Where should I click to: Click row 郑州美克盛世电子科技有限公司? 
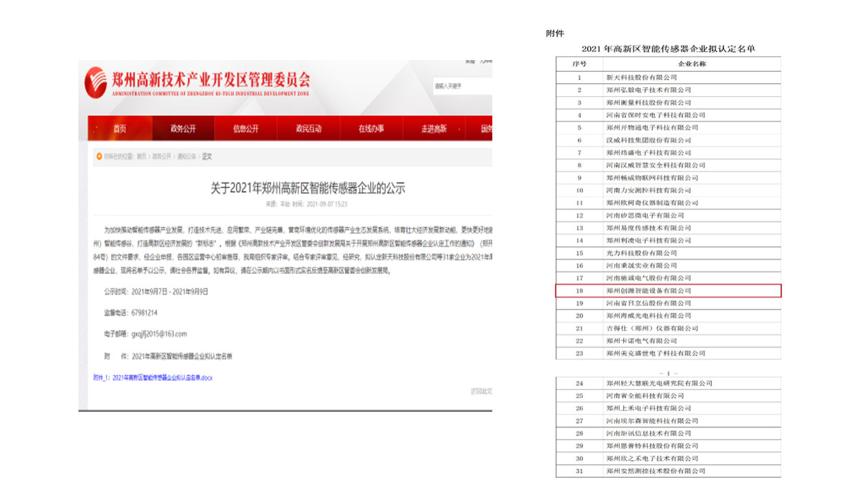tap(668, 353)
